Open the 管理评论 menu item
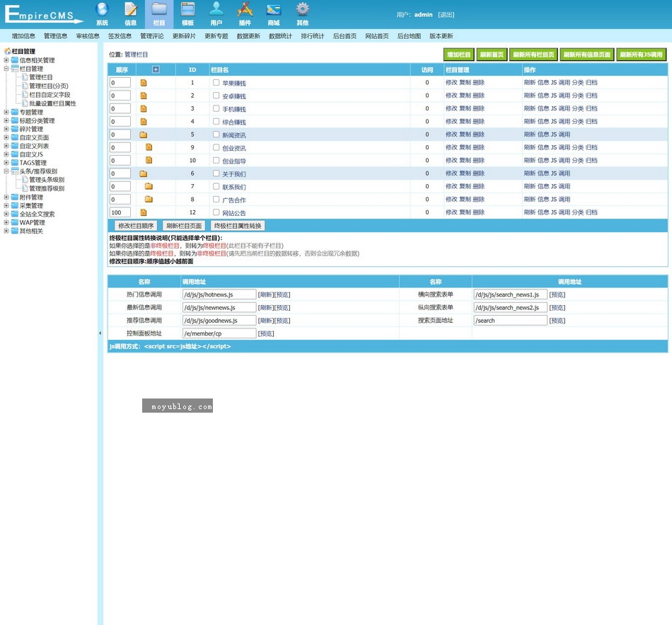 pyautogui.click(x=152, y=36)
